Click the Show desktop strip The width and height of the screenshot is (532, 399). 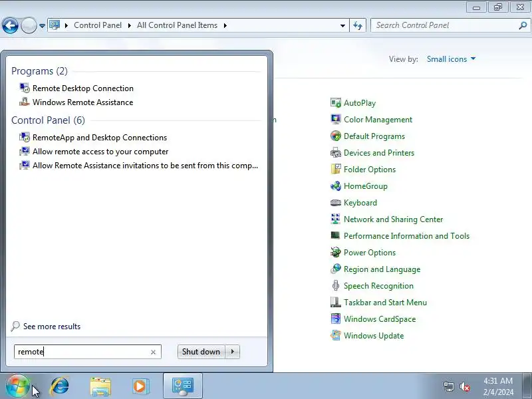point(528,386)
